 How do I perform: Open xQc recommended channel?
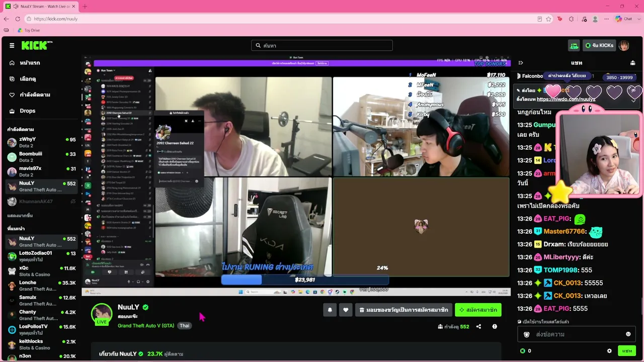coord(41,271)
